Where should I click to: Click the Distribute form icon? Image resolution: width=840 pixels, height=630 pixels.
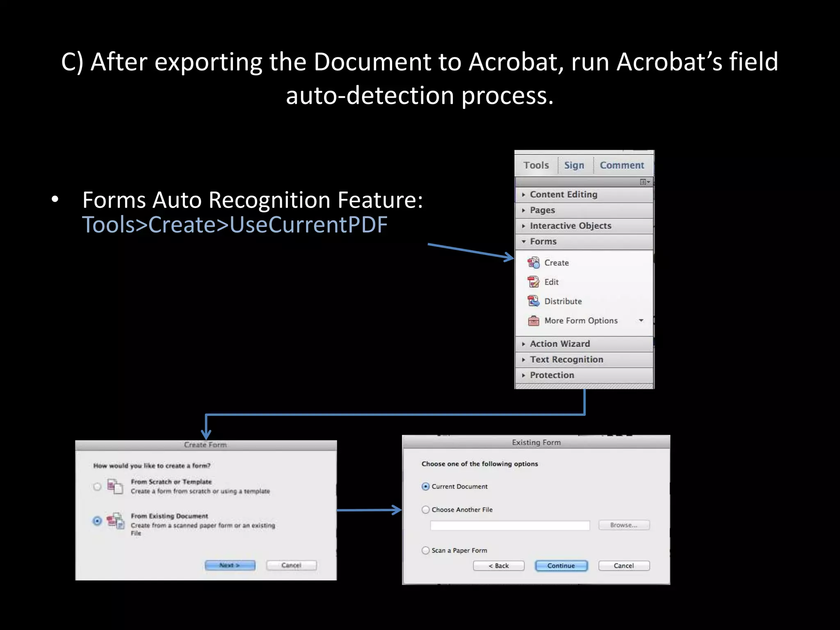533,301
